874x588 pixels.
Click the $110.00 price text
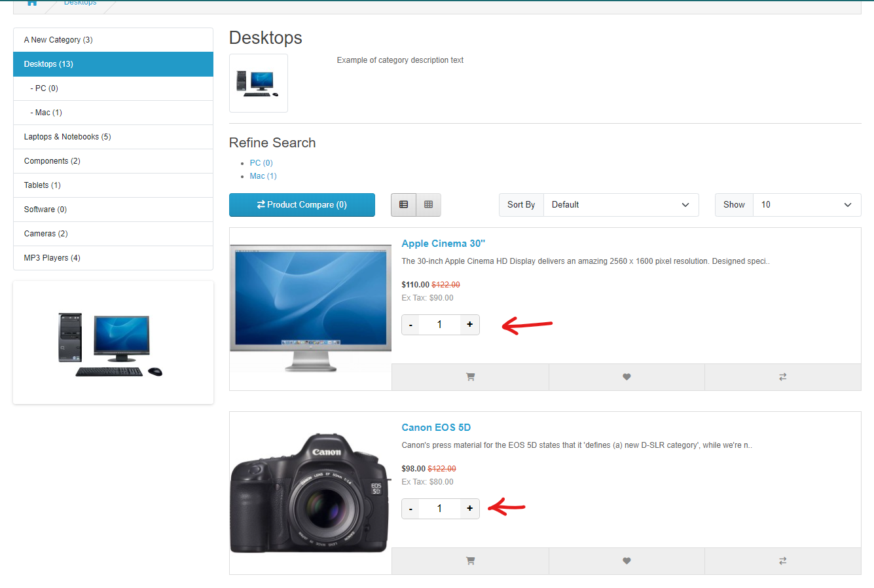pyautogui.click(x=415, y=285)
